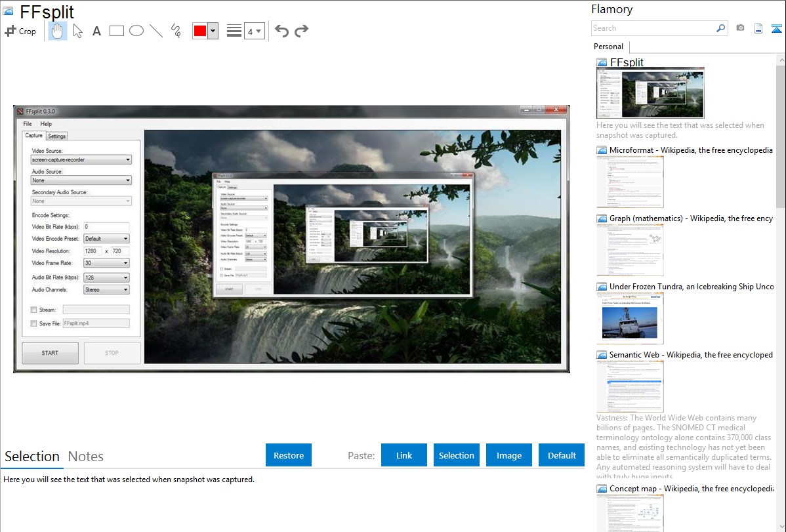This screenshot has width=786, height=532.
Task: Tick the Save File checkbox in FFsplit
Action: coord(33,323)
